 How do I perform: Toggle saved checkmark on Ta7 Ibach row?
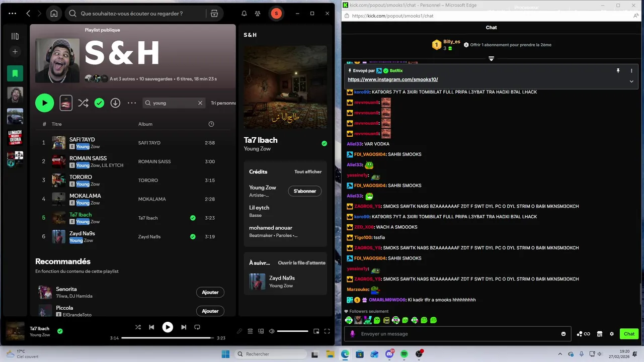point(193,218)
